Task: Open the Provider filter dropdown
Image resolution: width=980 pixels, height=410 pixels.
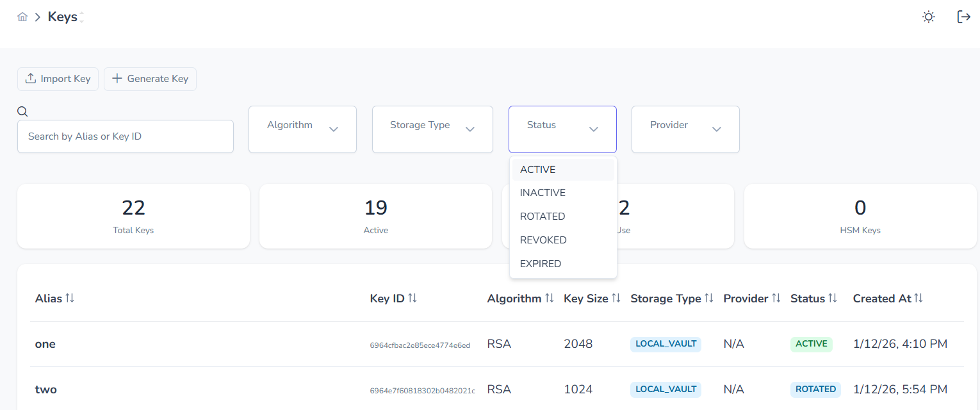Action: tap(685, 129)
